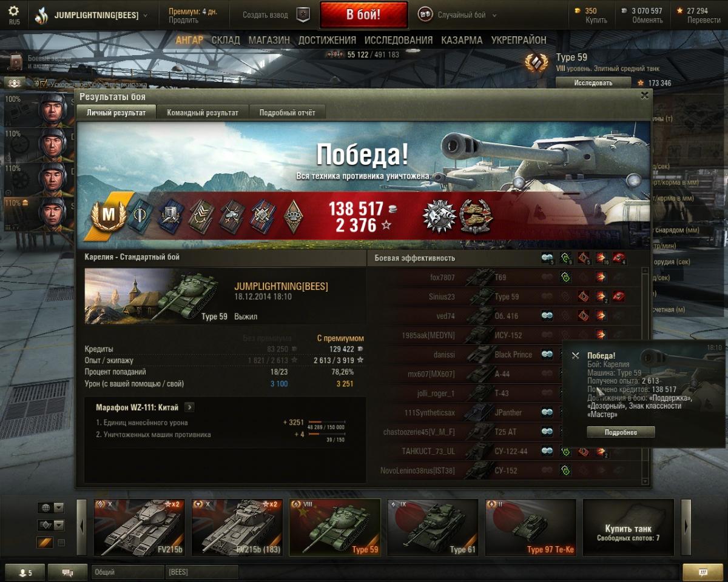The width and height of the screenshot is (728, 582).
Task: Open game settings via the gear icon
Action: coord(13,11)
